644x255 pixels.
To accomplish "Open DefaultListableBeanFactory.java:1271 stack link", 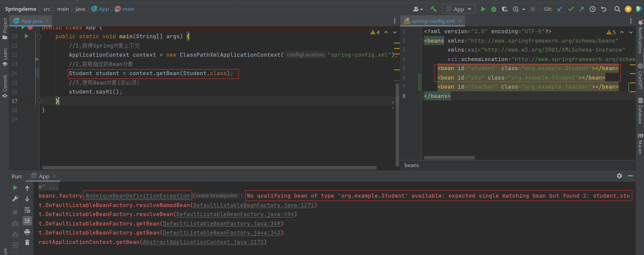I will (254, 205).
